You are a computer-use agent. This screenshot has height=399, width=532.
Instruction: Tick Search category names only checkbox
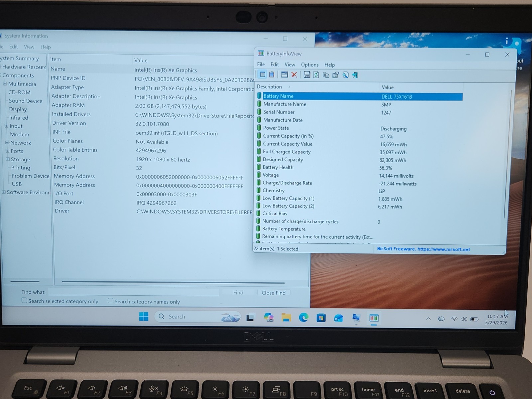110,301
